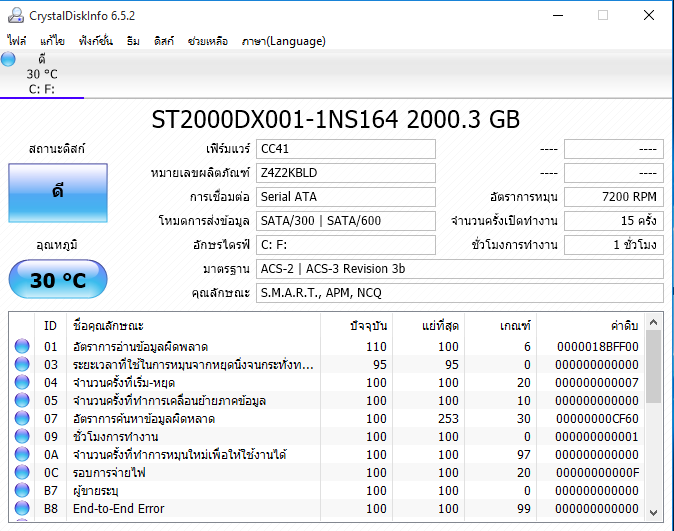Click status orb of attribute 09 row
Viewport: 674px width, 531px height.
(x=22, y=436)
